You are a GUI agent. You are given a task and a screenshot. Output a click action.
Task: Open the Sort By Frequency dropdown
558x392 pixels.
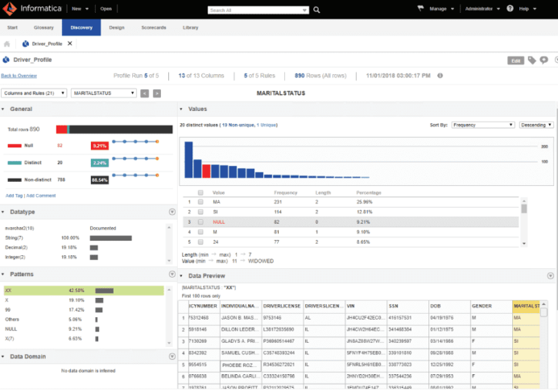coord(483,125)
